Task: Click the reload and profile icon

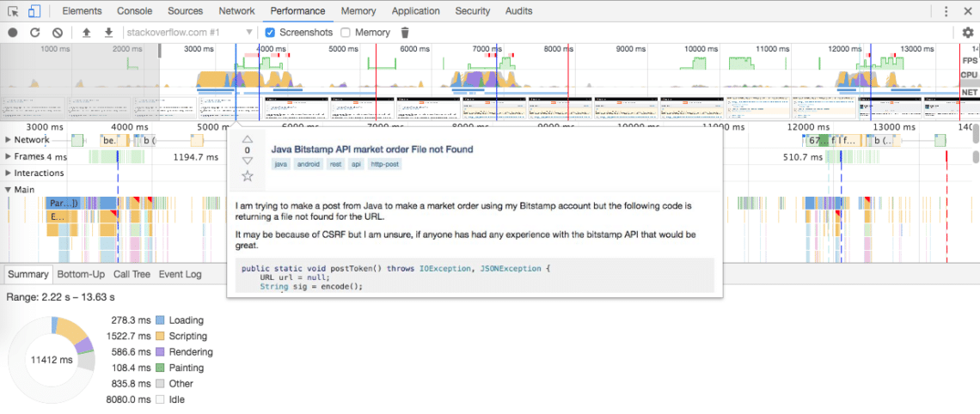Action: pos(35,33)
